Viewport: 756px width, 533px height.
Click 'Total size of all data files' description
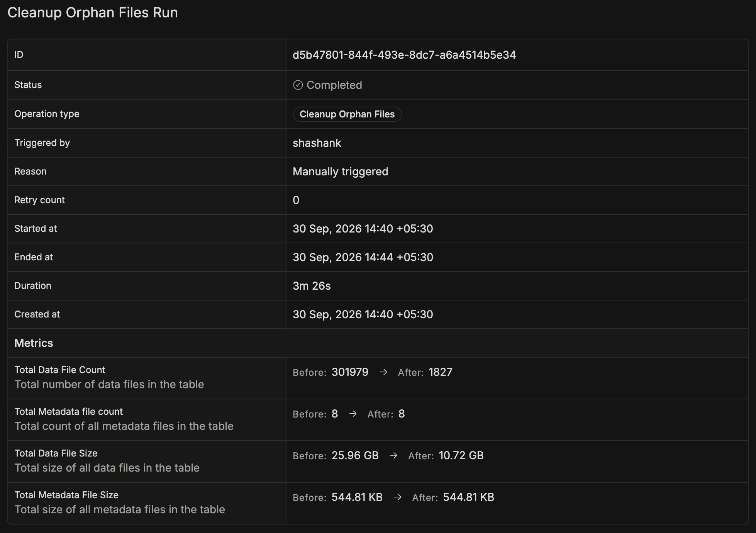107,468
